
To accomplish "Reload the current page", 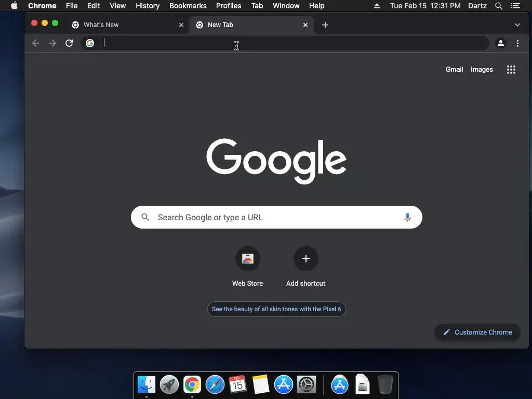I will click(69, 43).
